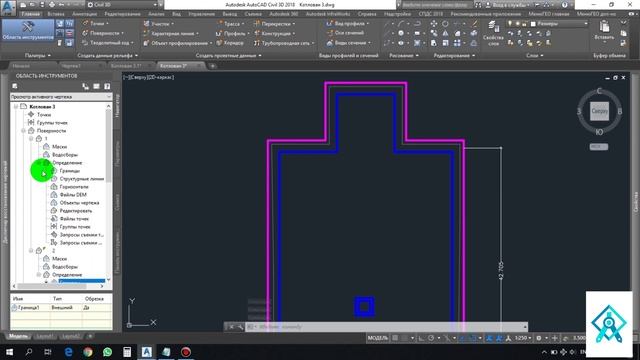Select Объекты чертежа in the tree
The width and height of the screenshot is (640, 360).
point(79,203)
